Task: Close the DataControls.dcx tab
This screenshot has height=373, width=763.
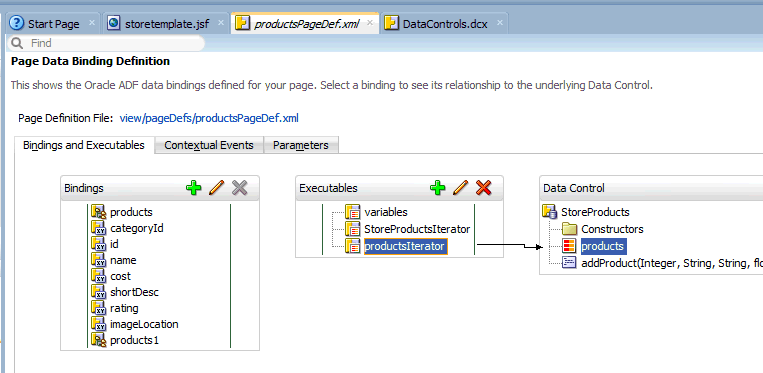Action: (x=499, y=23)
